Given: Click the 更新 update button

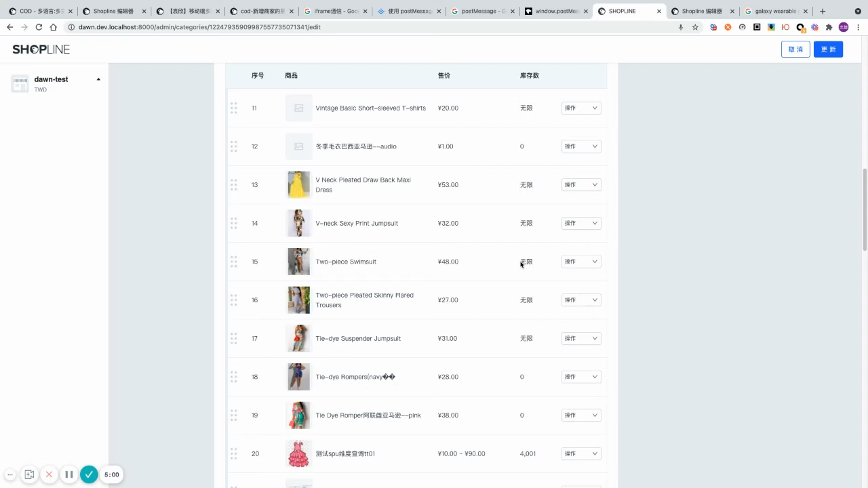Looking at the screenshot, I should click(828, 49).
